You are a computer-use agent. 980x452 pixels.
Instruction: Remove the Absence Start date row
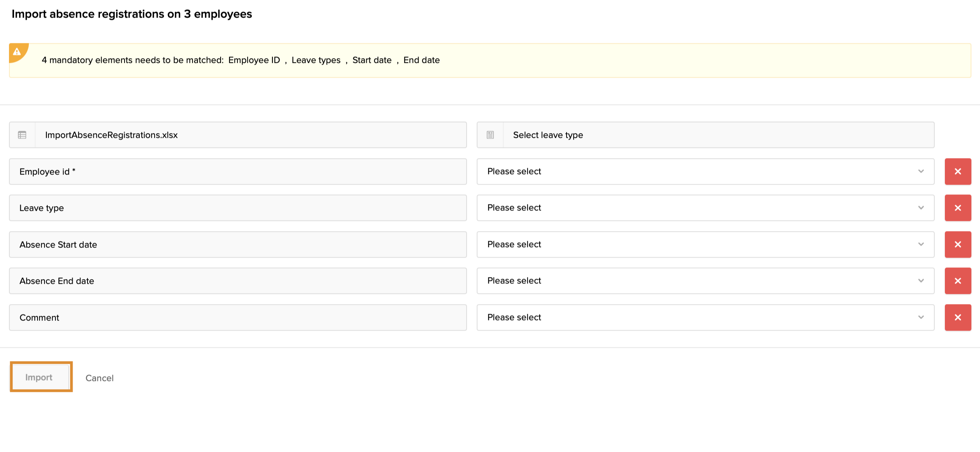[x=957, y=244]
